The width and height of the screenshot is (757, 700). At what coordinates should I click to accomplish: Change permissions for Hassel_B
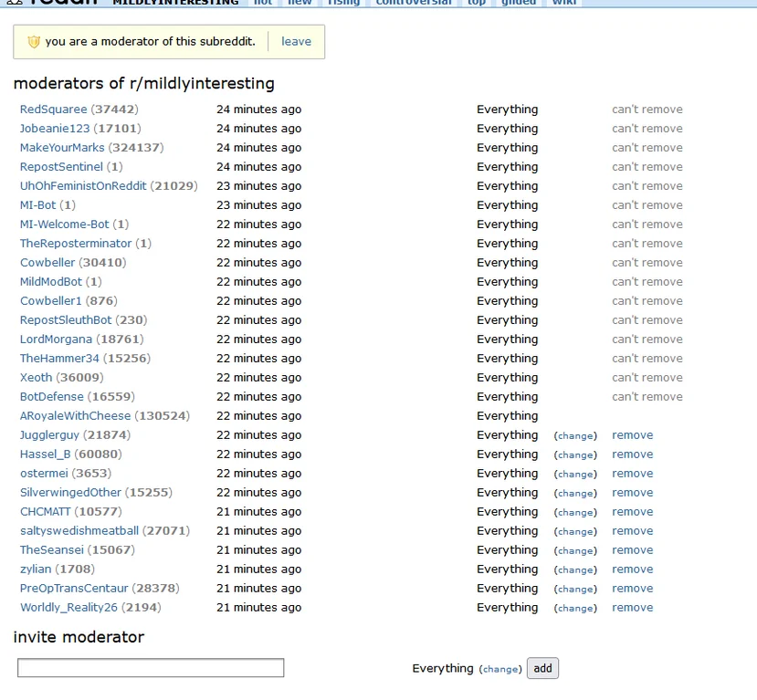[575, 455]
